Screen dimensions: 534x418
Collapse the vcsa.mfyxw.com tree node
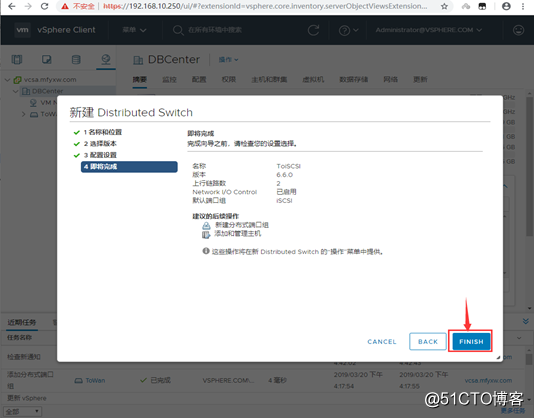[7, 80]
